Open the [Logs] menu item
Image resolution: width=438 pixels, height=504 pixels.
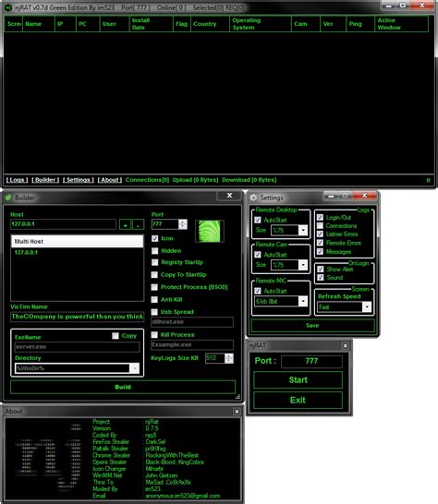tap(17, 180)
